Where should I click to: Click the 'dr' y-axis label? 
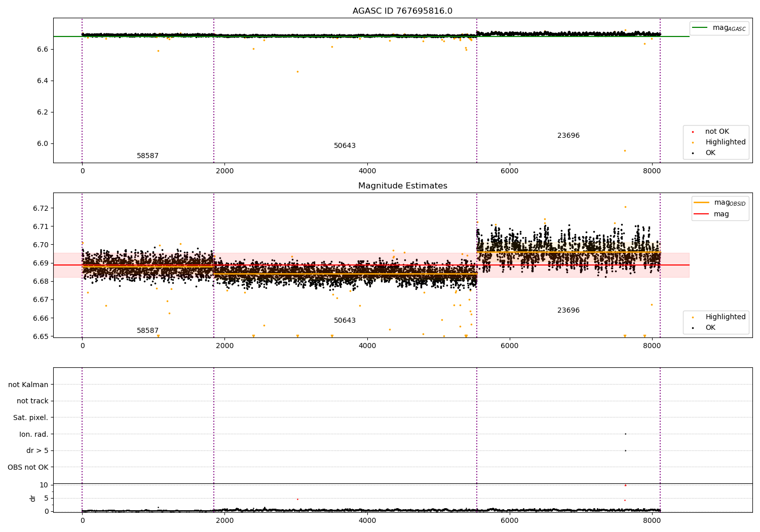(33, 498)
